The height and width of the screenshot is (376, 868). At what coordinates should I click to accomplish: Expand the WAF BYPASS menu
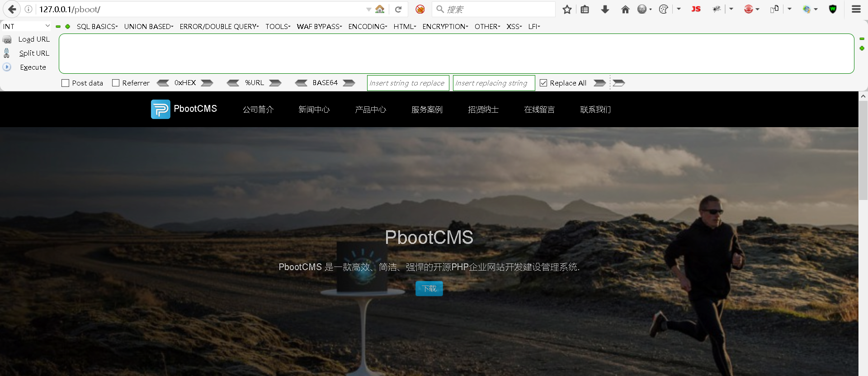[320, 27]
